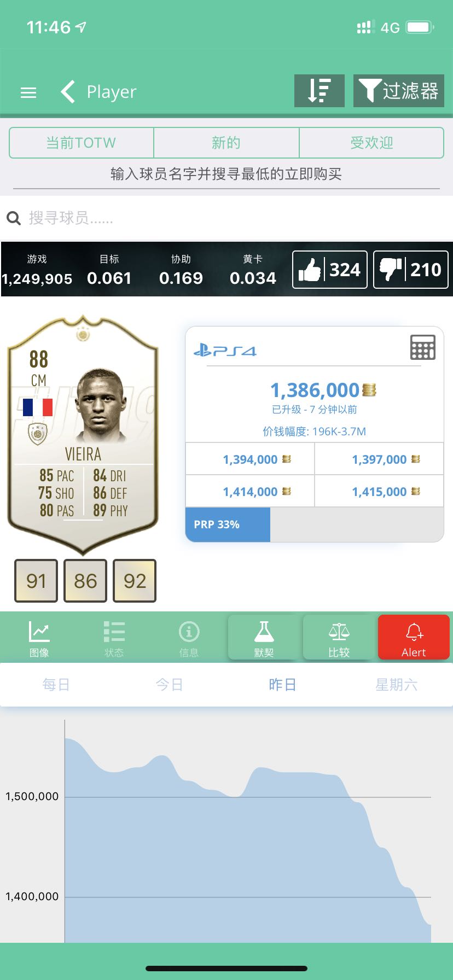
Task: Switch to the 当前TOTW tab
Action: [82, 143]
